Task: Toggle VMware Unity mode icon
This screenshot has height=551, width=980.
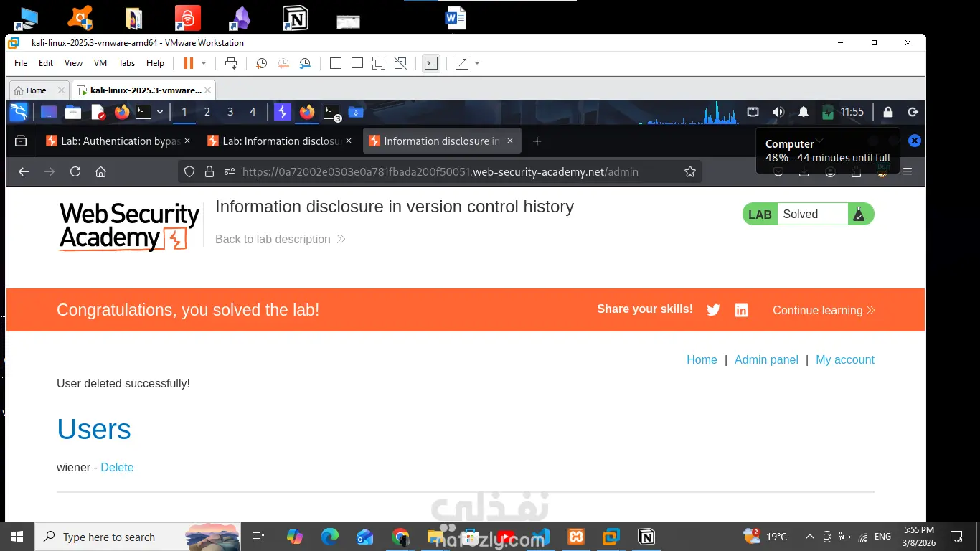Action: [x=400, y=63]
